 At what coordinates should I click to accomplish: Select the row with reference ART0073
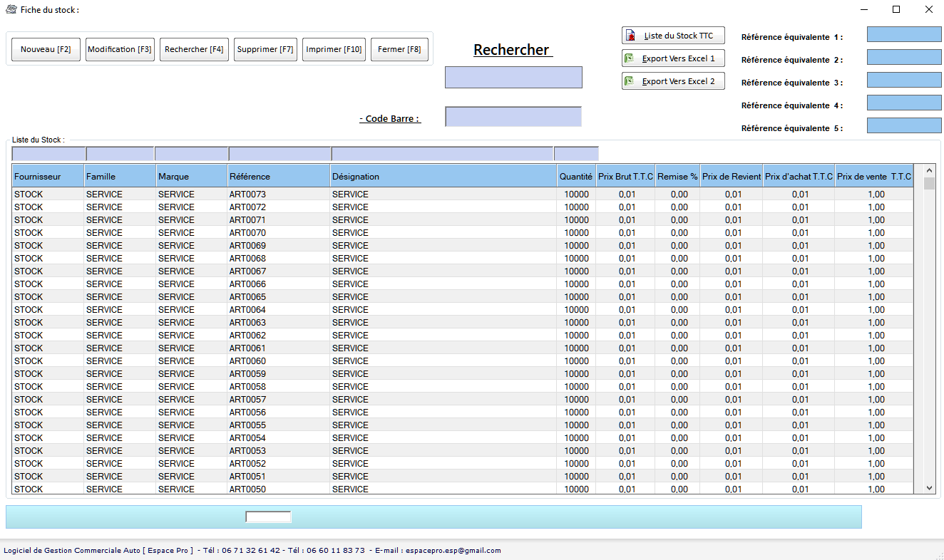coord(462,195)
